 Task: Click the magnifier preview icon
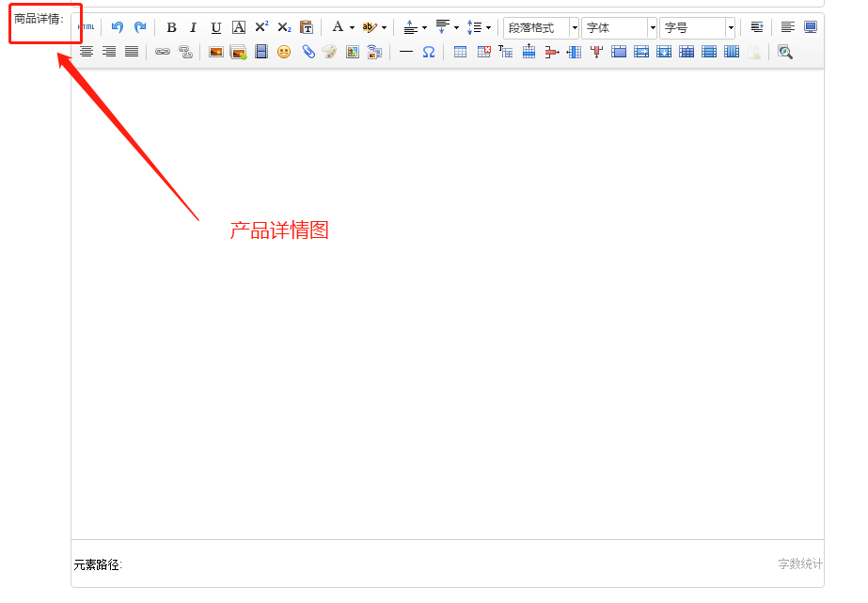pyautogui.click(x=785, y=52)
